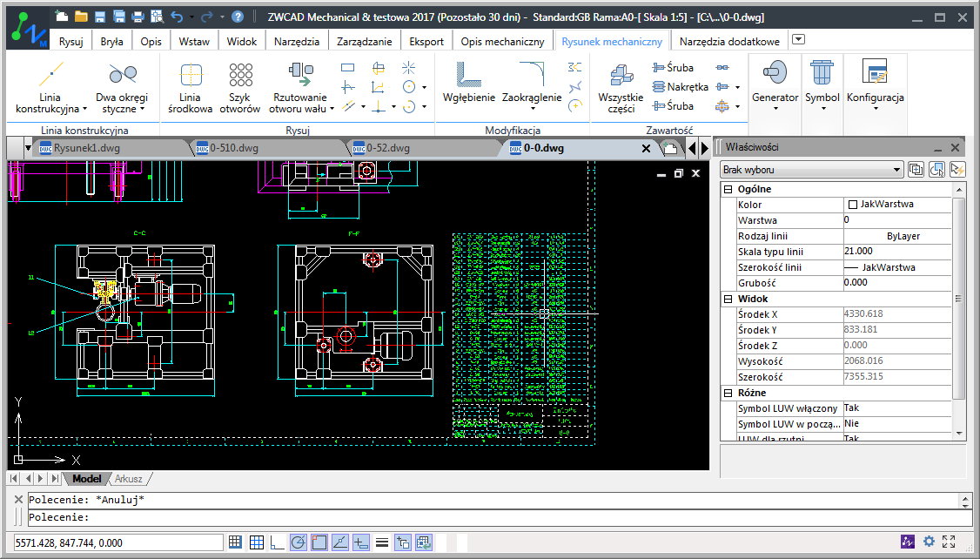Viewport: 980px width, 559px height.
Task: Toggle Lineweight display in the status bar
Action: 382,542
